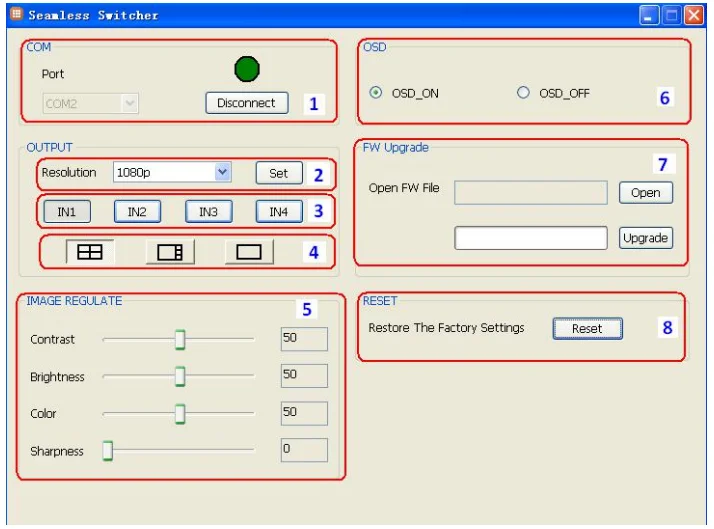The height and width of the screenshot is (529, 714).
Task: Click the 'Restore The Factory Settings' label
Action: 446,328
